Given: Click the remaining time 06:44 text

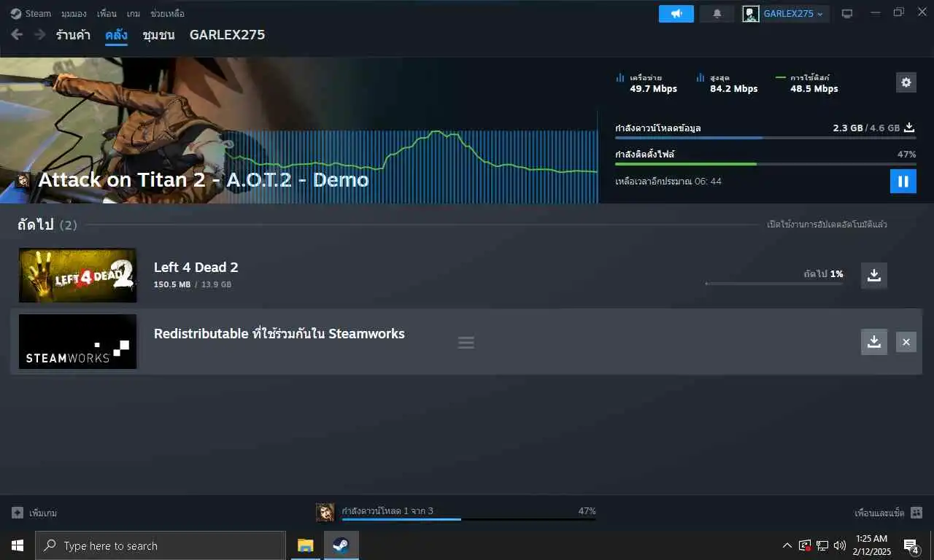Looking at the screenshot, I should 668,181.
